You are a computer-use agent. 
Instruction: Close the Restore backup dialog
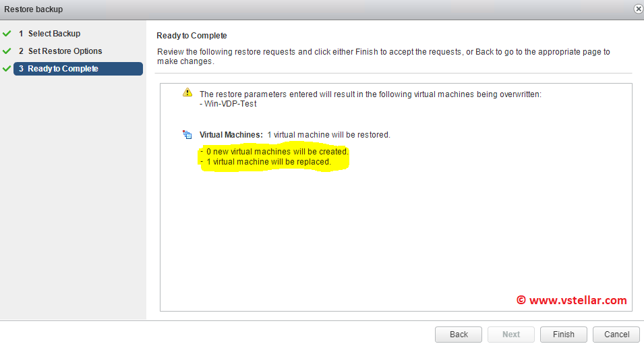coord(638,9)
